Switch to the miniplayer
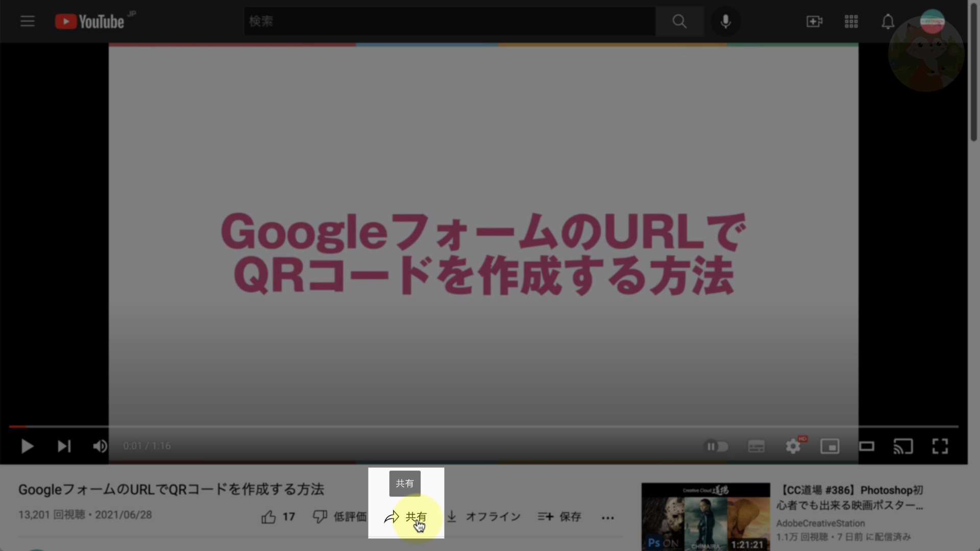This screenshot has width=980, height=551. coord(830,446)
